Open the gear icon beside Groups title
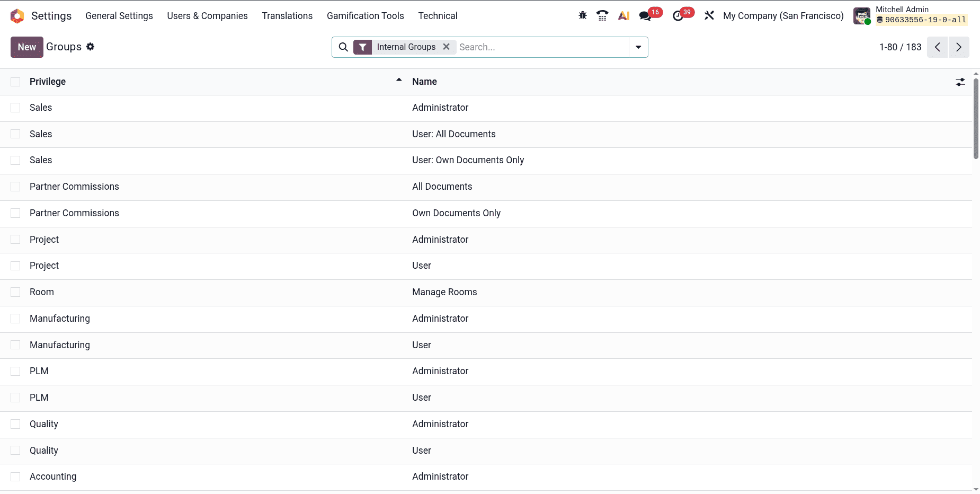980x494 pixels. (x=91, y=47)
